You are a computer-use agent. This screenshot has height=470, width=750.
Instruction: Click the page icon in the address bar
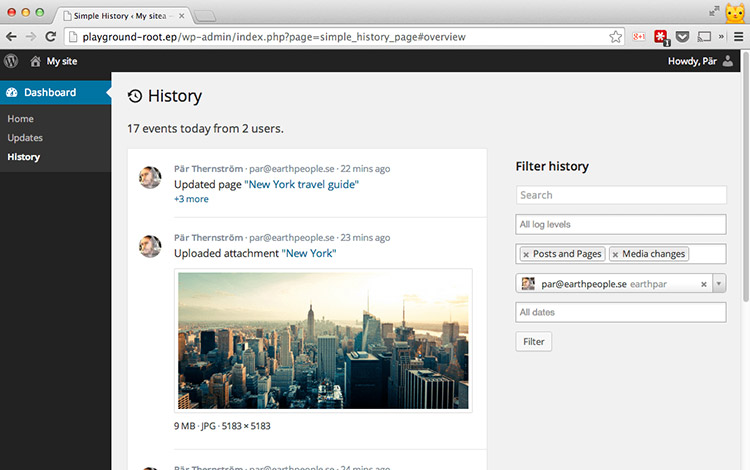[73, 37]
